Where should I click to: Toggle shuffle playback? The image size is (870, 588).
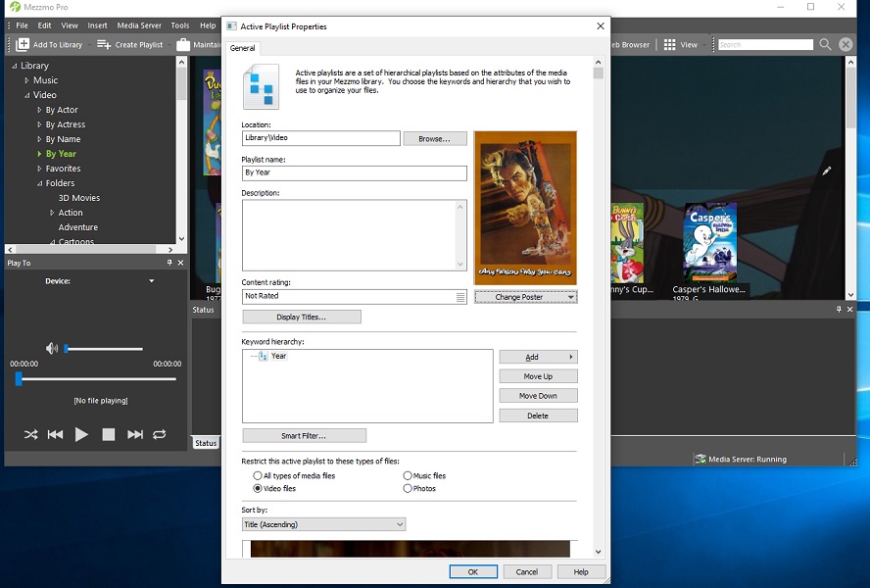[x=31, y=434]
